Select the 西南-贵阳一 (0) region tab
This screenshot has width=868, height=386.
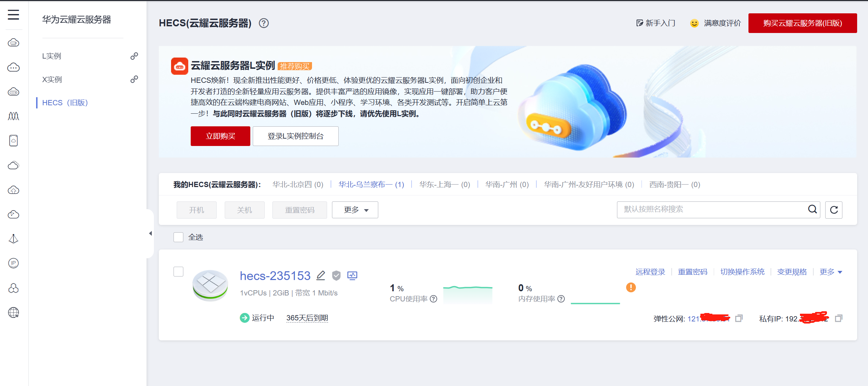pos(675,185)
